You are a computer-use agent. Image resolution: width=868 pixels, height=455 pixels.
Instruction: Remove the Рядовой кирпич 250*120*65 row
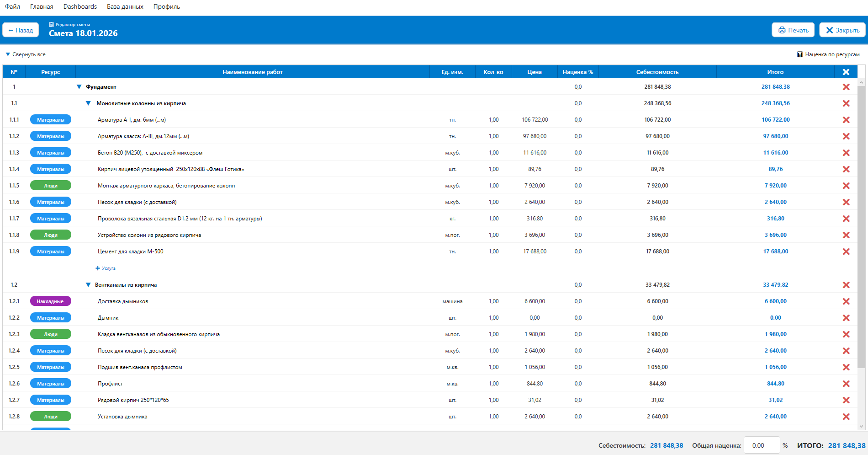[846, 400]
